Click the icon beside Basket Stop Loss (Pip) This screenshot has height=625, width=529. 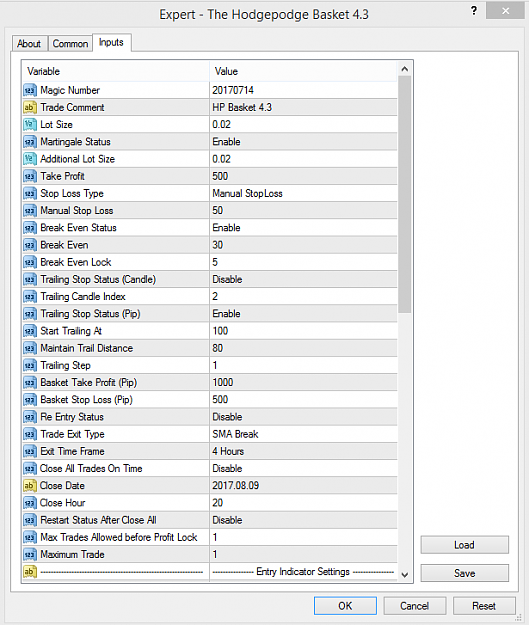pos(30,399)
